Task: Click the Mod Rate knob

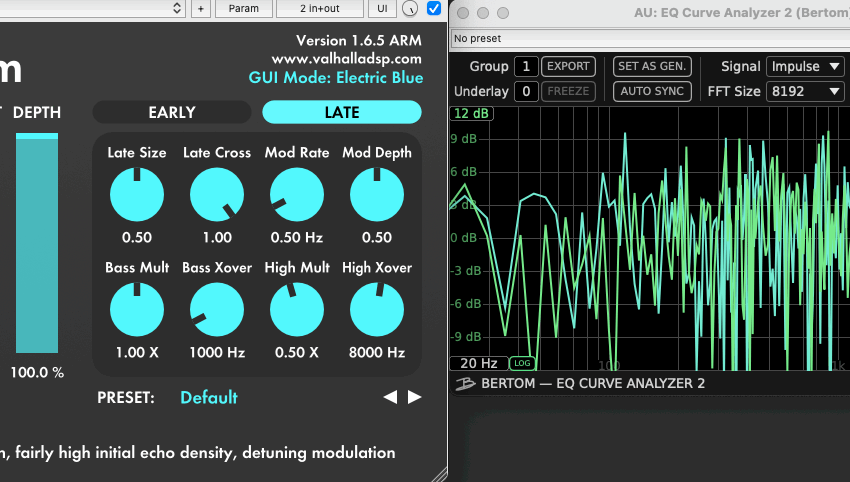Action: coord(296,194)
